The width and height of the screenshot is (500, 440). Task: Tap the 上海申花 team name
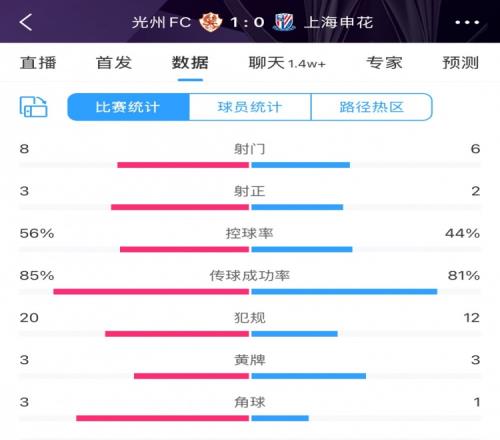click(339, 22)
